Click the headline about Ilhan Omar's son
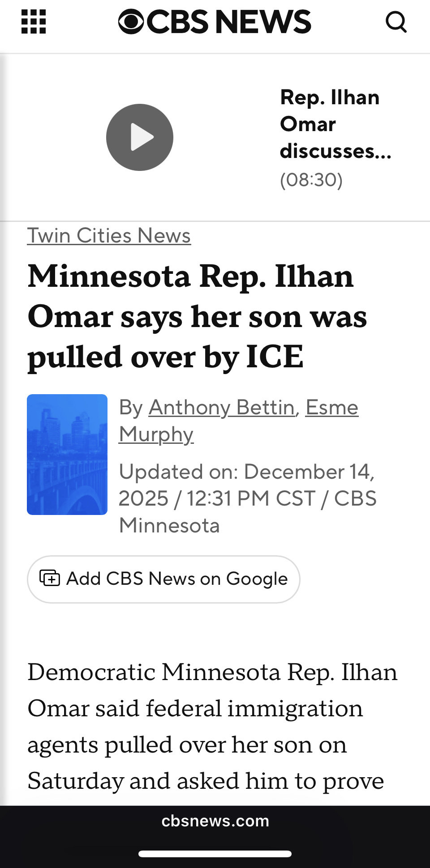The height and width of the screenshot is (868, 430). tap(197, 316)
